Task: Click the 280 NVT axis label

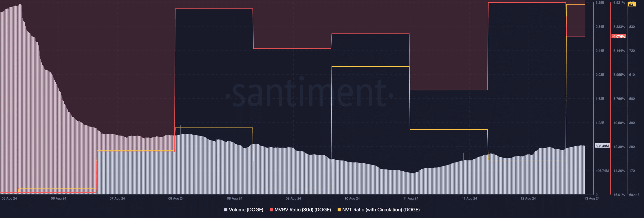Action: [632, 147]
